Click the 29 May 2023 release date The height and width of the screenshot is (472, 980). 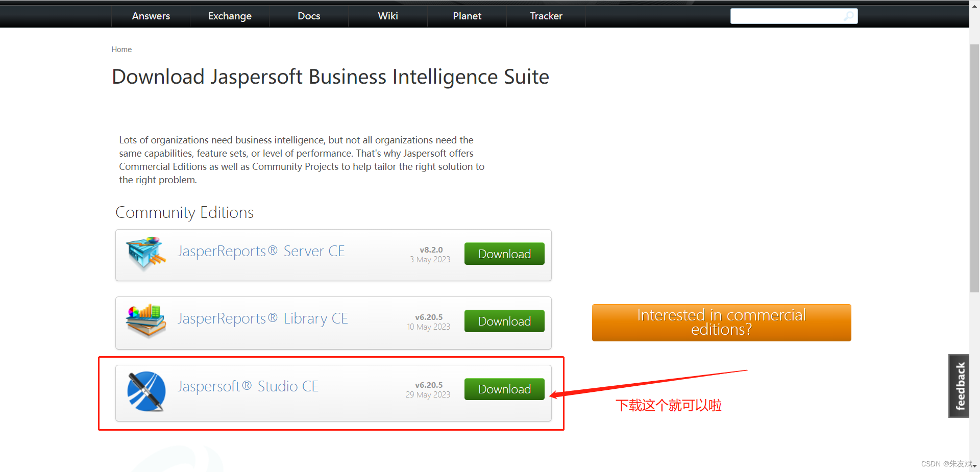(428, 394)
